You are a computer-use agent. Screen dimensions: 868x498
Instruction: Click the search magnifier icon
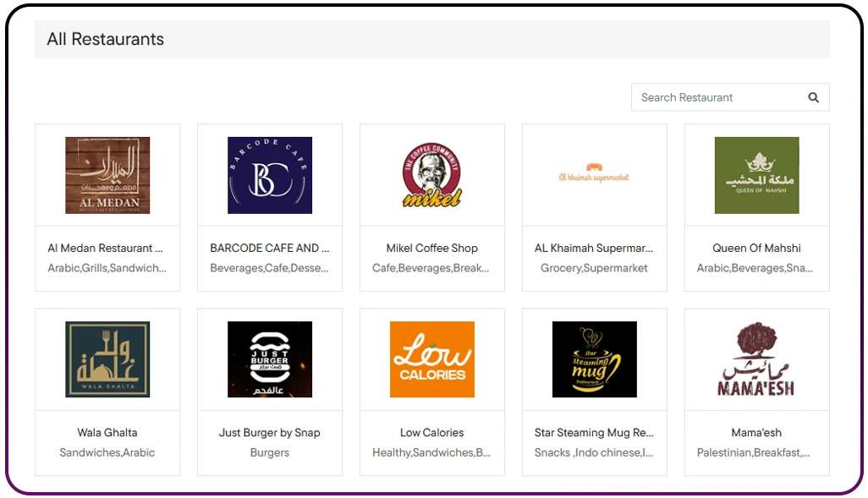813,96
